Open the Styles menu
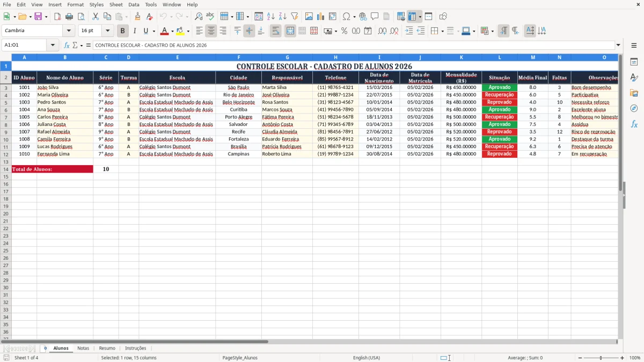This screenshot has height=362, width=644. (x=97, y=4)
